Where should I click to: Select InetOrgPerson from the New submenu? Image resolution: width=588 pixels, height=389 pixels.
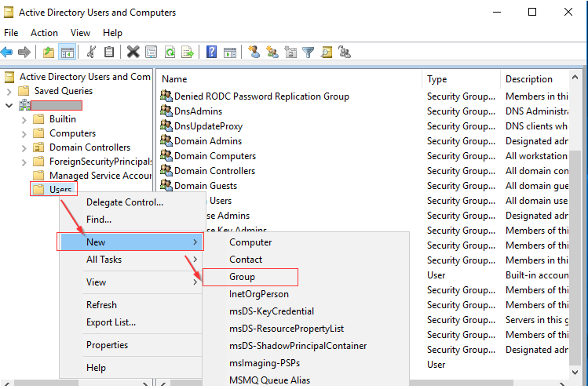pos(305,294)
